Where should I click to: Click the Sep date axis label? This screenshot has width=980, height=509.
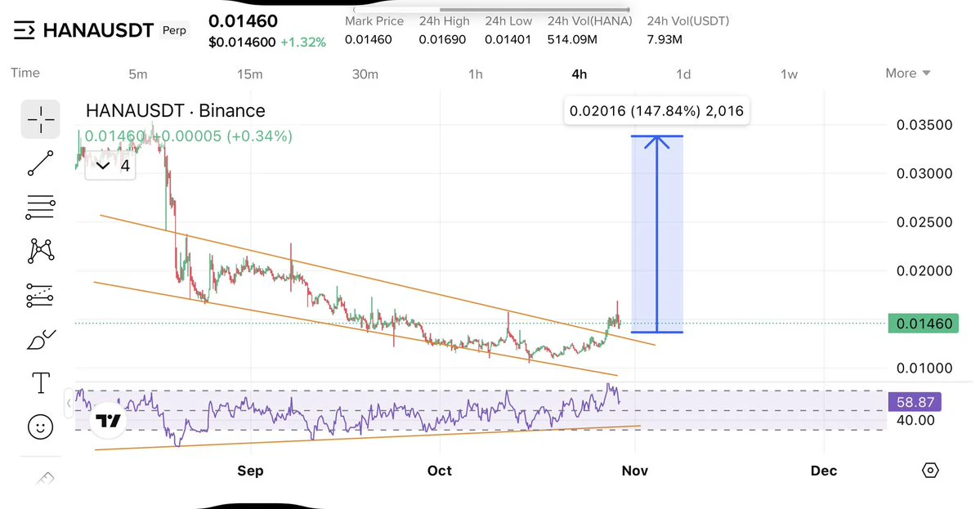[251, 471]
